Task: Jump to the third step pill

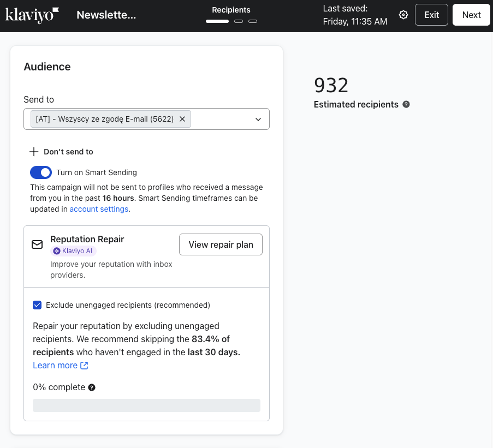Action: coord(252,21)
